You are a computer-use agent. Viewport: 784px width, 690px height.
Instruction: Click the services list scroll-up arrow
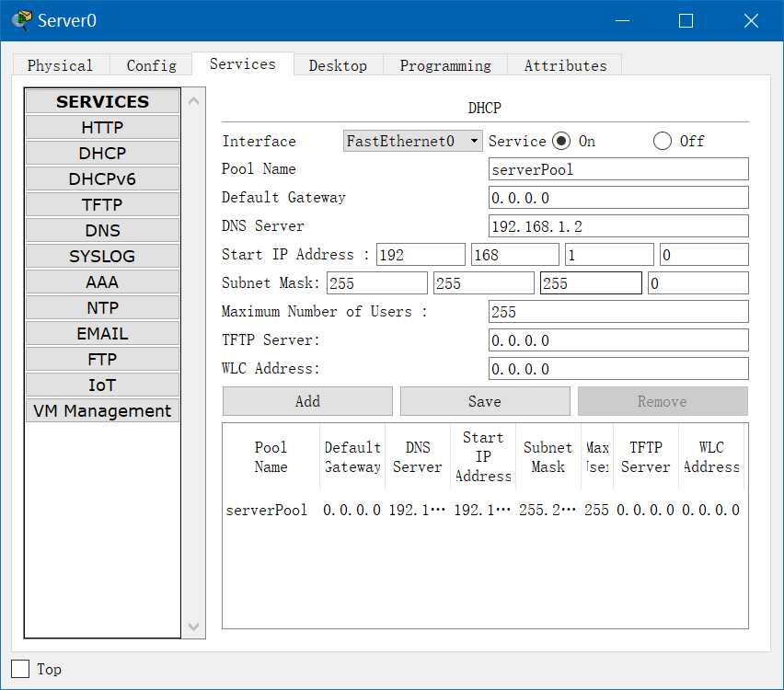[x=194, y=101]
